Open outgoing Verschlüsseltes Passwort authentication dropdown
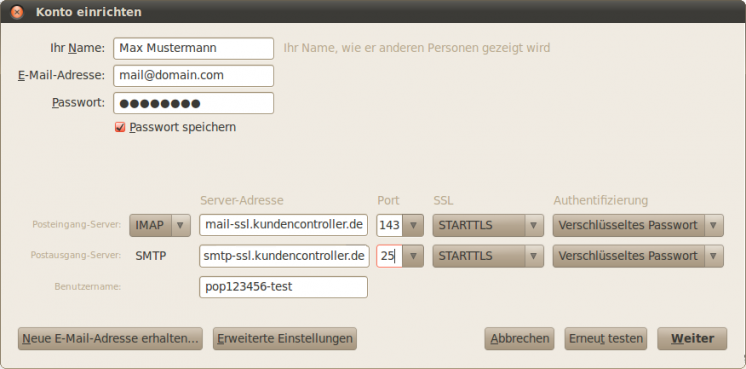The width and height of the screenshot is (746, 369). click(x=638, y=256)
